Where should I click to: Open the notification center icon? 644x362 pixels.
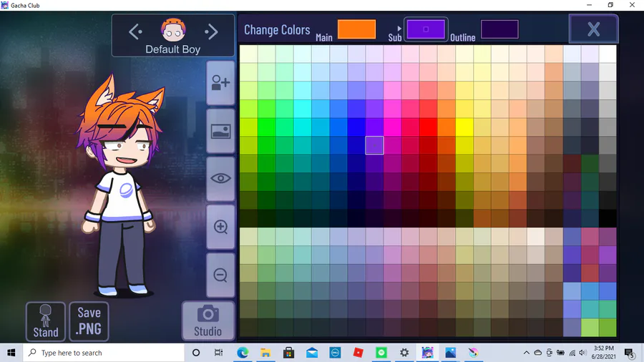(x=629, y=353)
